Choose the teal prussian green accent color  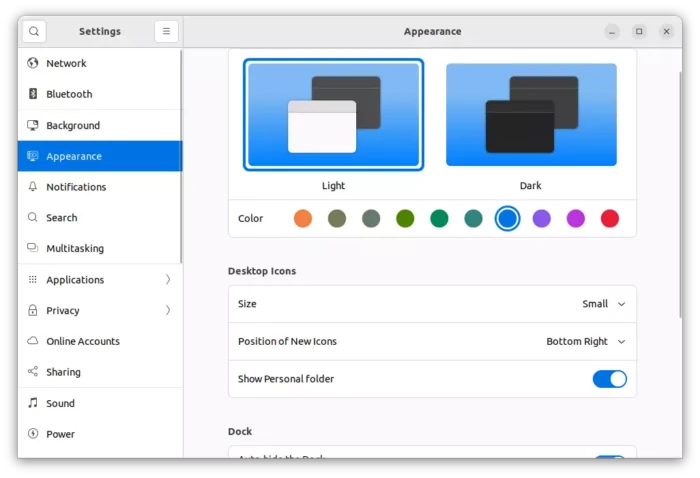tap(473, 219)
